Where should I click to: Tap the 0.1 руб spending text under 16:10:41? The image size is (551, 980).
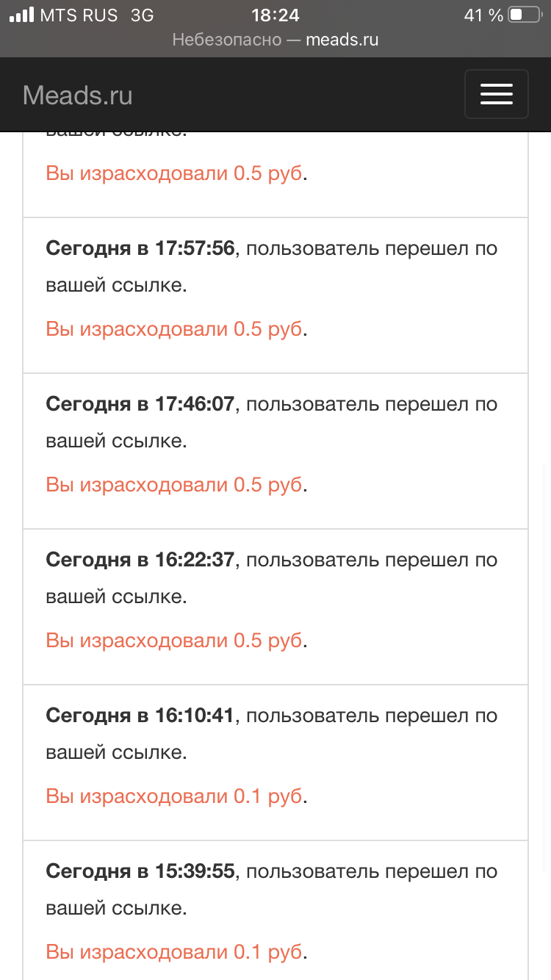(174, 796)
